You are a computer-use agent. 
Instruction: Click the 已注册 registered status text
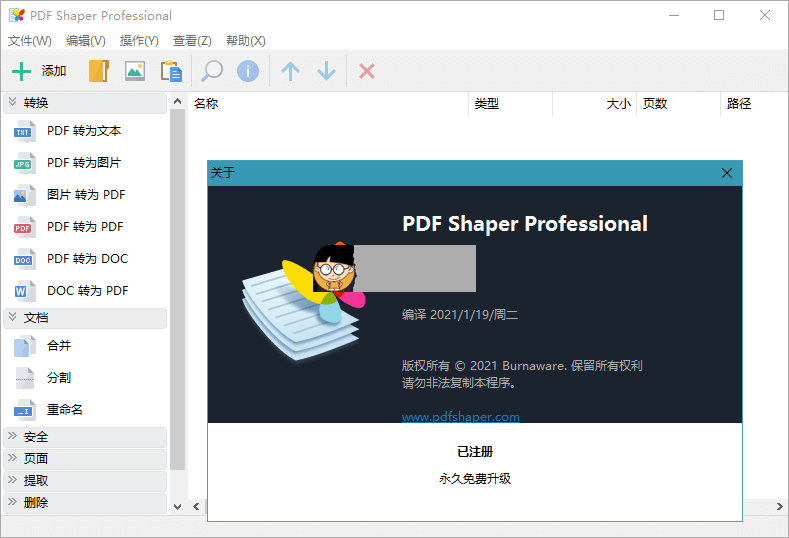click(475, 452)
